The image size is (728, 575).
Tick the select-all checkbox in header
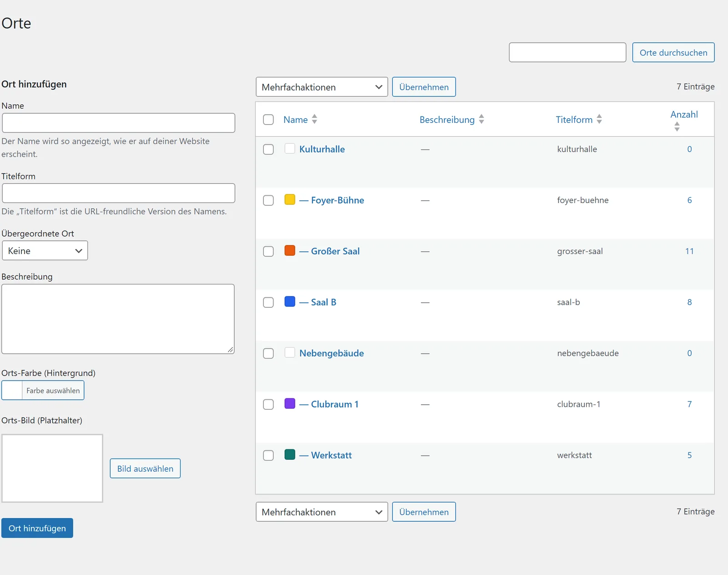[268, 120]
